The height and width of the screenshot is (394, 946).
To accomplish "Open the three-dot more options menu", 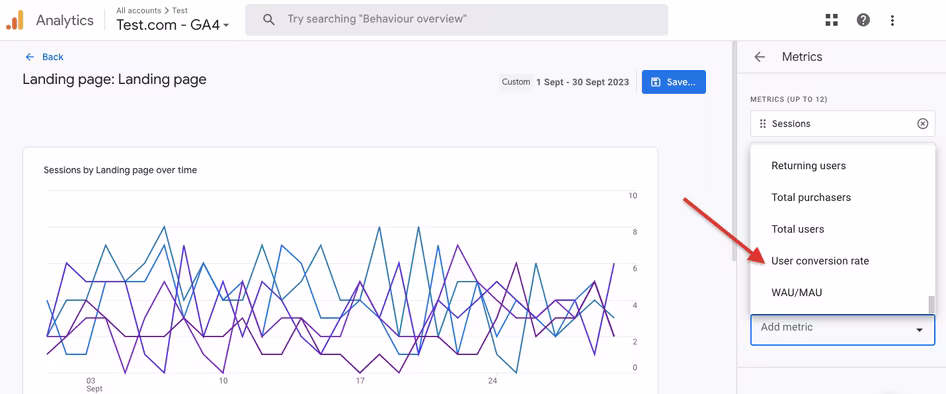I will pos(892,20).
